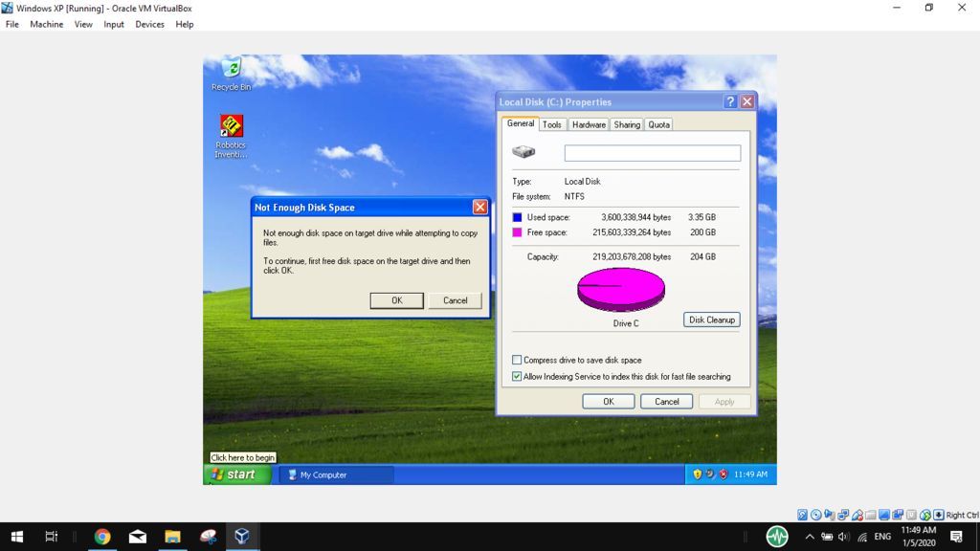Click VirtualBox audio status icon
Viewport: 980px width, 551px height.
coord(830,515)
